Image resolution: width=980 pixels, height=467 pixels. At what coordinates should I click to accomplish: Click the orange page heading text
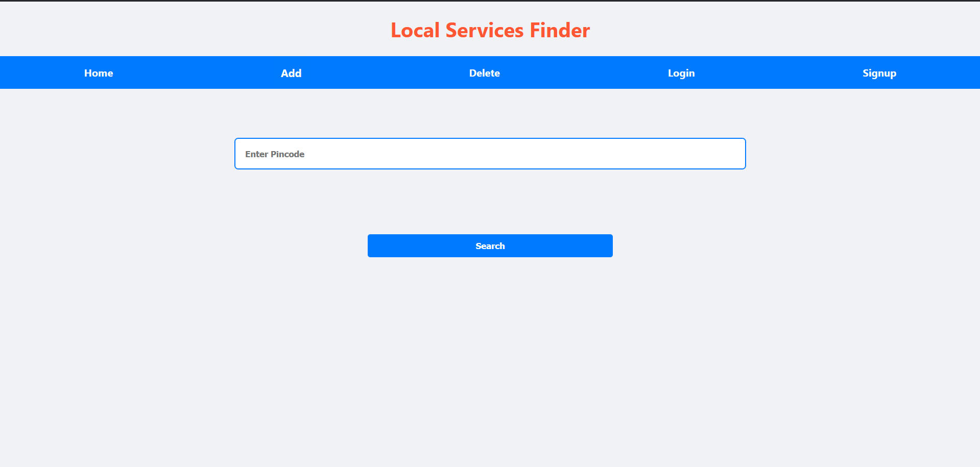[x=490, y=31]
